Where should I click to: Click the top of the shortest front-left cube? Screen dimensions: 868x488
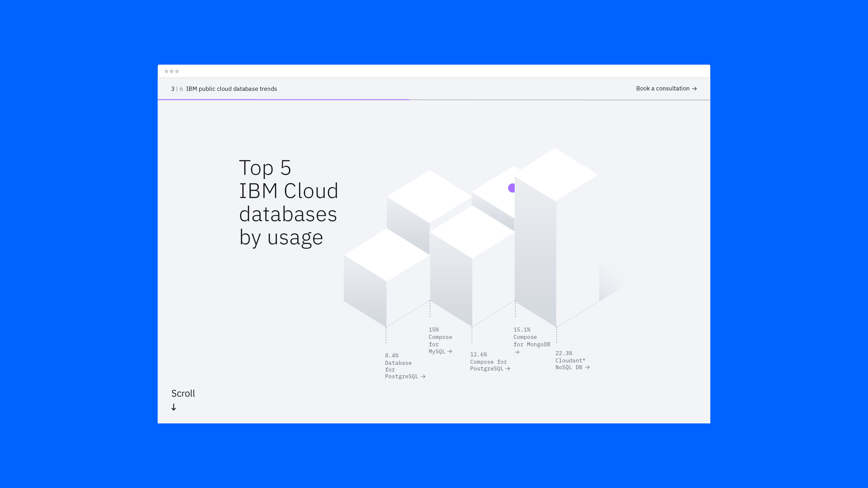click(386, 255)
